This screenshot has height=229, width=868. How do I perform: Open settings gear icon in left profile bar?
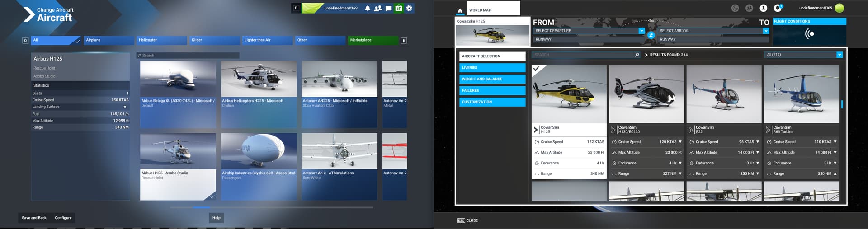(x=409, y=8)
